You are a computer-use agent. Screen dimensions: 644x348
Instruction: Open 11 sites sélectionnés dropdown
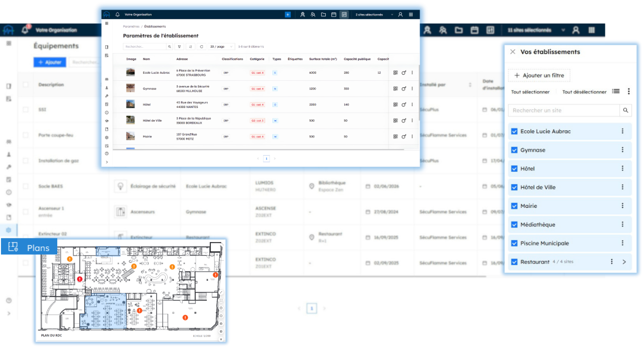(x=536, y=30)
